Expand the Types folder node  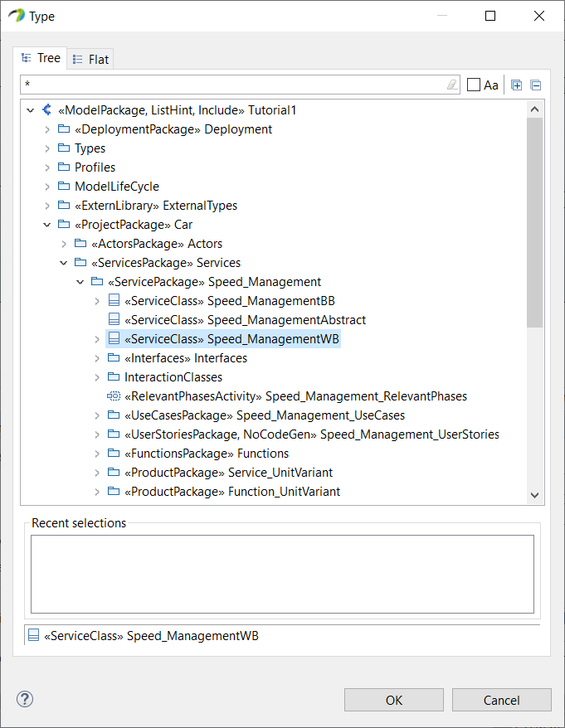[x=47, y=148]
